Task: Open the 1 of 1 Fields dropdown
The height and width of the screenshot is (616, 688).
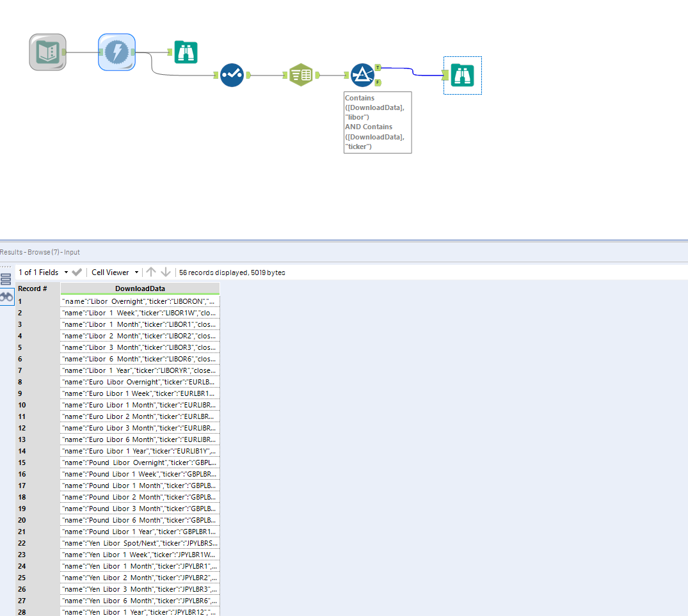Action: (x=67, y=272)
